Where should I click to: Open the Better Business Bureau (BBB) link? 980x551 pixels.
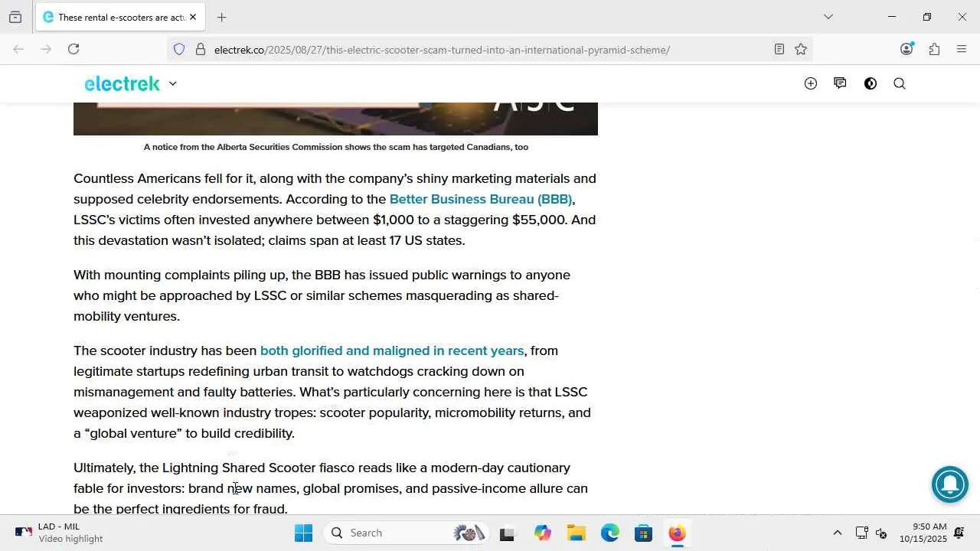[481, 199]
